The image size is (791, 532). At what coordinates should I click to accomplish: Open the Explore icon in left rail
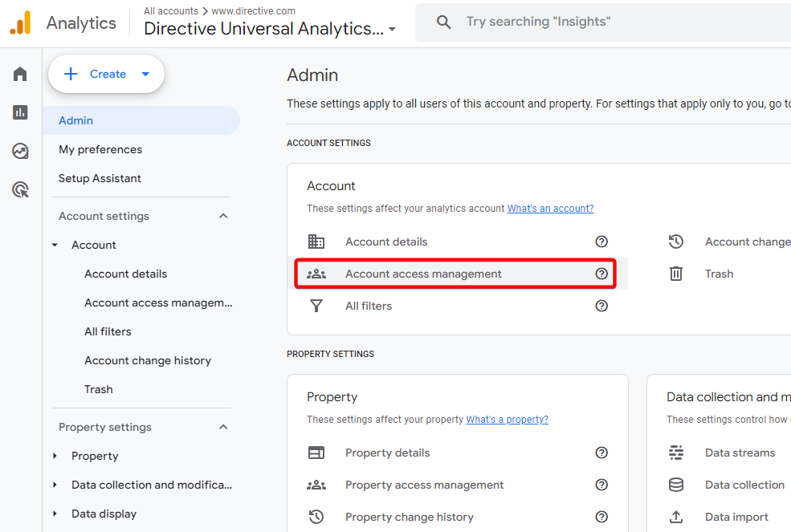click(20, 151)
